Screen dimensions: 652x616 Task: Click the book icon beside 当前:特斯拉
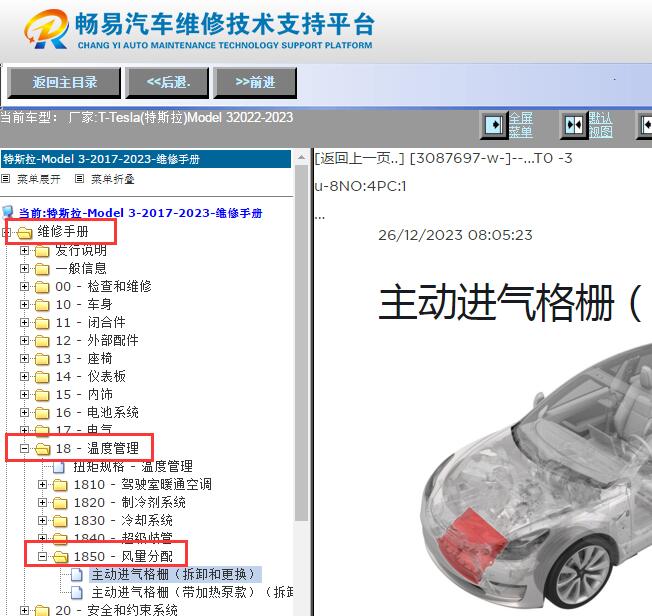[8, 213]
